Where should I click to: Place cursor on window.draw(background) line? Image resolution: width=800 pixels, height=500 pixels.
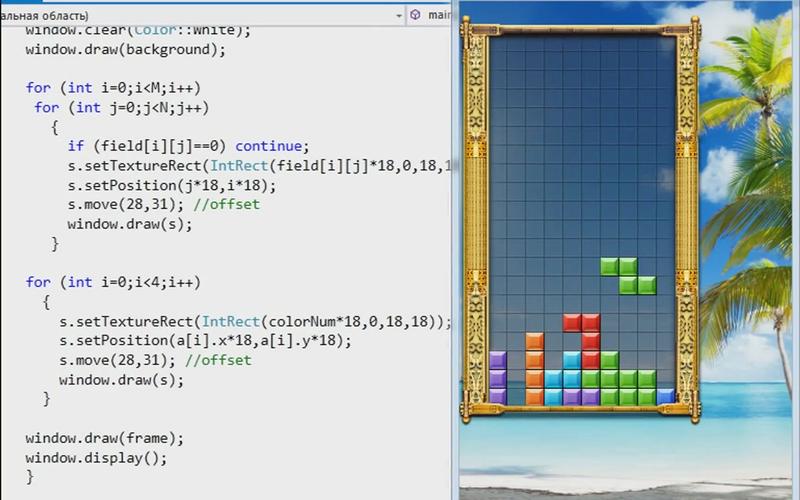pos(126,49)
